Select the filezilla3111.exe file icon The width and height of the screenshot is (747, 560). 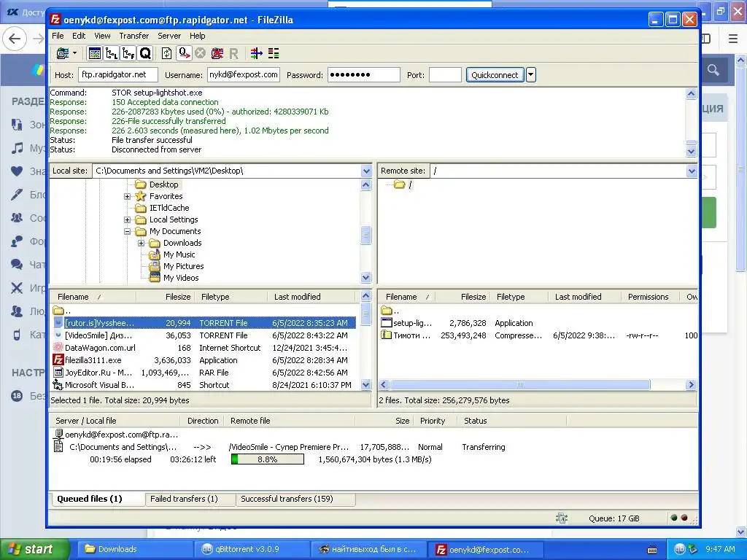tap(58, 360)
